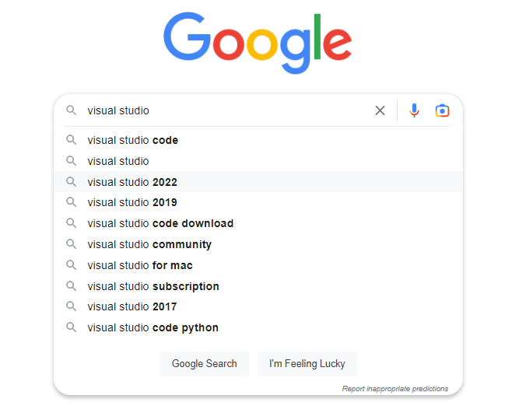The width and height of the screenshot is (512, 420).
Task: Click the magnifier icon beside visual studio code python
Action: pos(71,327)
